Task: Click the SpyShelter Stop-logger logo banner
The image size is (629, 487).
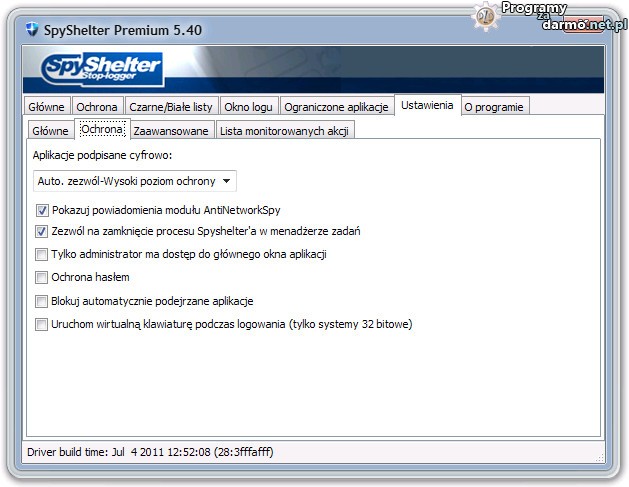Action: coord(102,70)
